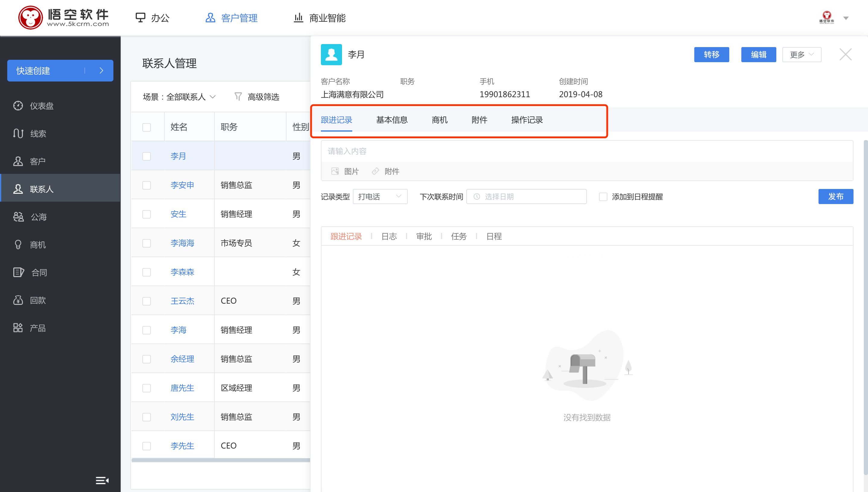Screen dimensions: 868x492
Task: Click the 产品 products icon
Action: point(18,328)
